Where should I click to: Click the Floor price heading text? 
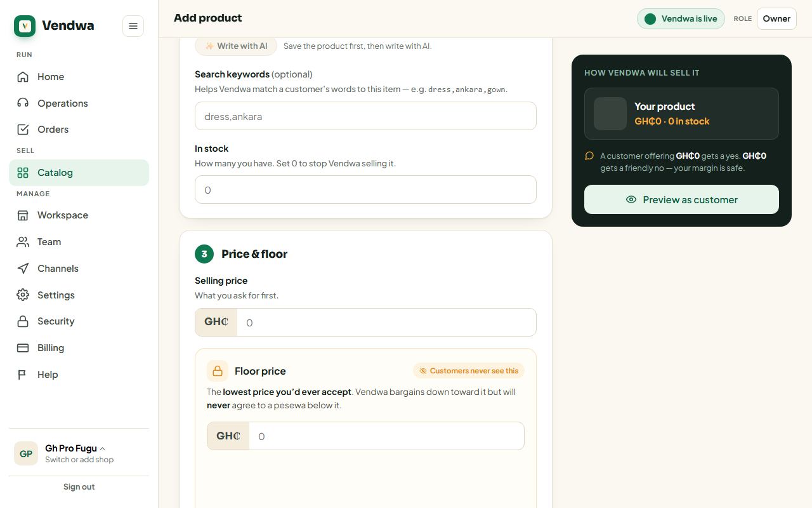[260, 371]
